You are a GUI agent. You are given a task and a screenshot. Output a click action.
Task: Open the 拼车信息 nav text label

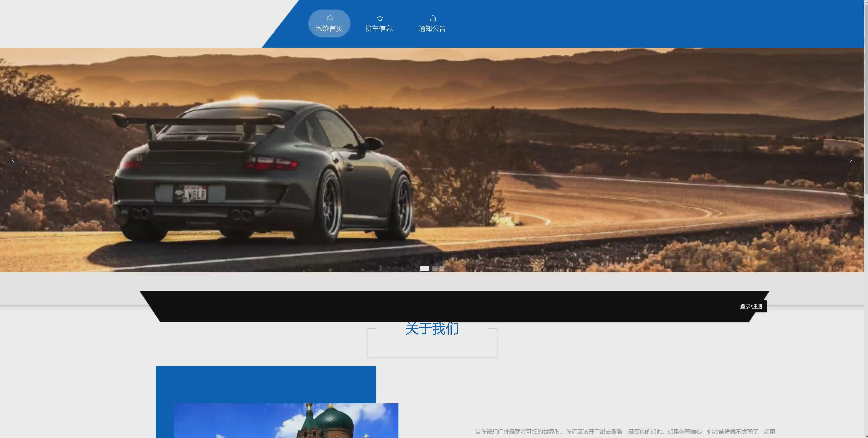pyautogui.click(x=379, y=29)
